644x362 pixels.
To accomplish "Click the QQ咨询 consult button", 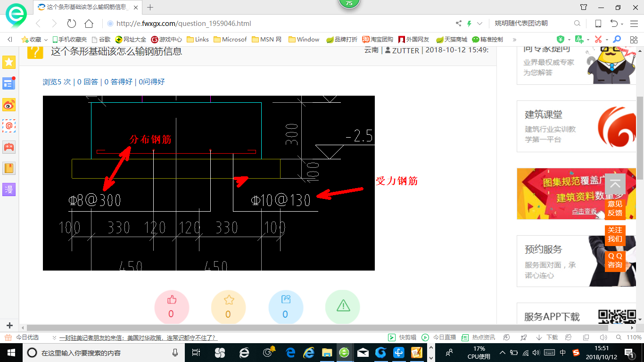I will point(615,260).
